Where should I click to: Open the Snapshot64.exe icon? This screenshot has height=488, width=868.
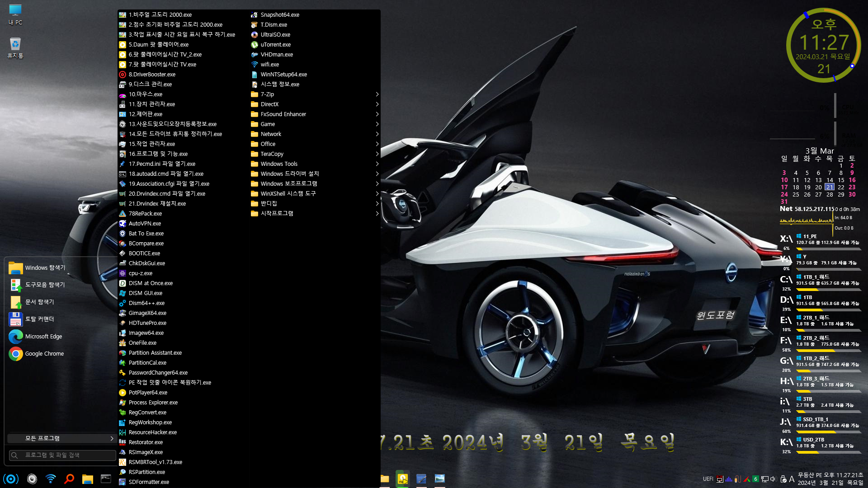(255, 15)
